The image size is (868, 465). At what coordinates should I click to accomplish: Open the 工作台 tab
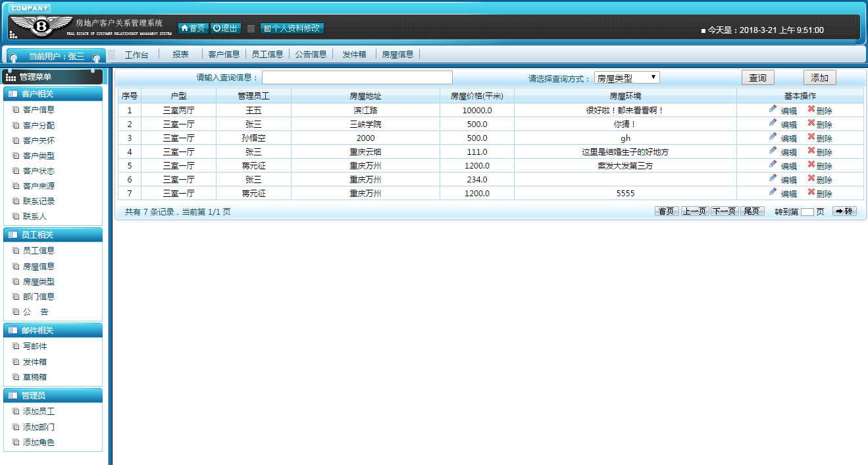click(137, 55)
